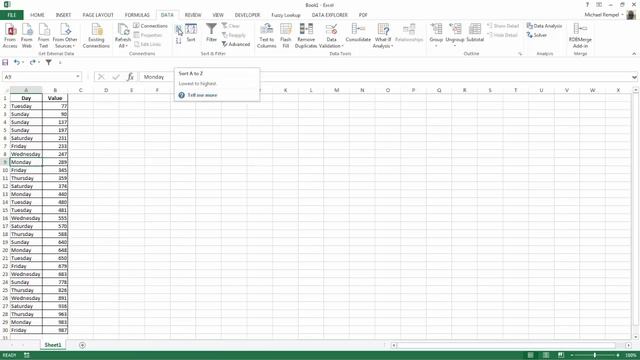Expand Refresh All dropdown
This screenshot has height=360, width=640.
tap(122, 42)
